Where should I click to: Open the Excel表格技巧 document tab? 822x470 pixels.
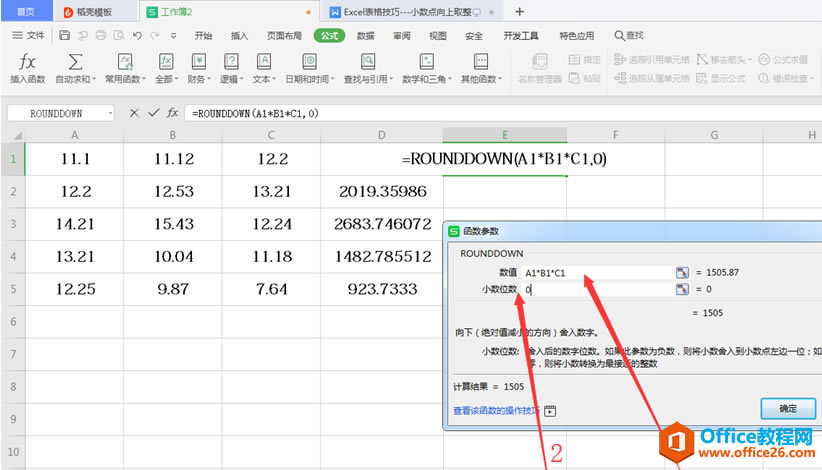[x=412, y=12]
